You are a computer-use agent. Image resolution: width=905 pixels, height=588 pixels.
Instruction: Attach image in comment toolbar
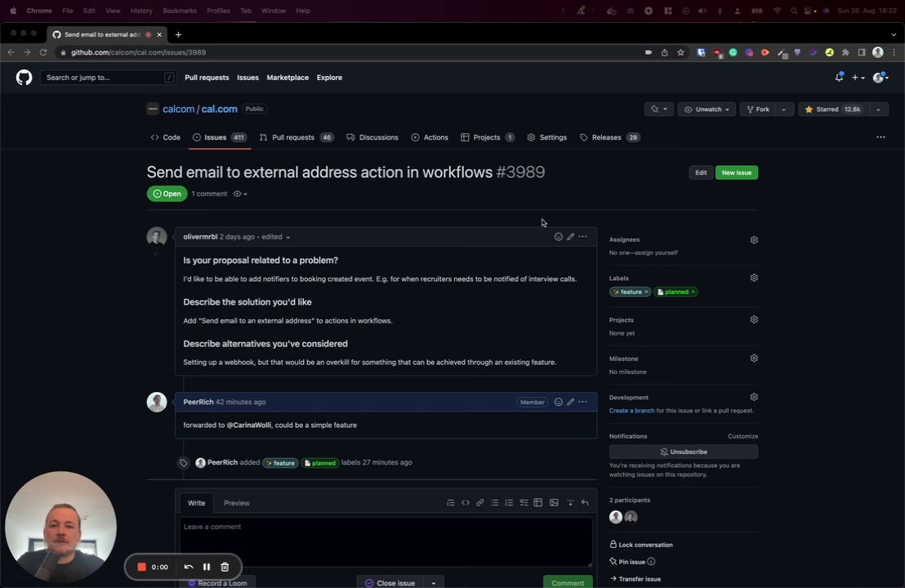(x=554, y=502)
